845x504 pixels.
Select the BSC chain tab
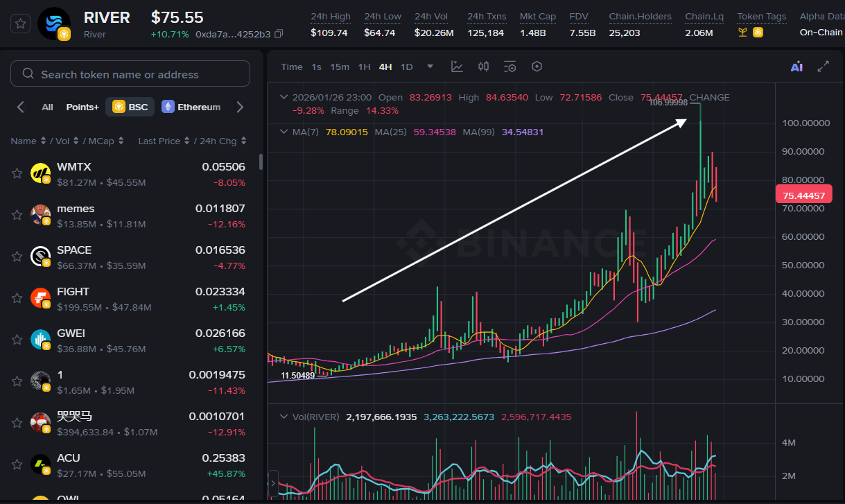pos(130,107)
